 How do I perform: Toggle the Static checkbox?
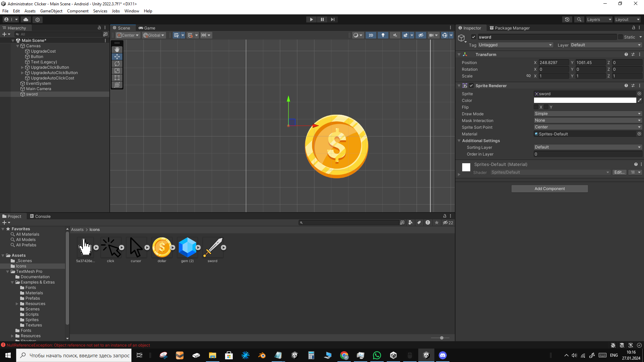coord(621,37)
